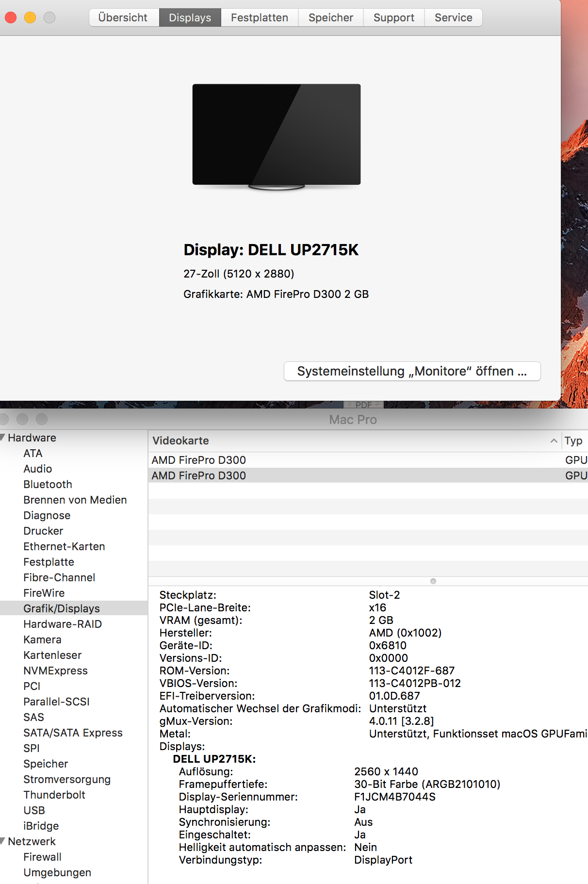The width and height of the screenshot is (588, 884).
Task: Select Fibre-Channel in the sidebar
Action: pyautogui.click(x=59, y=577)
